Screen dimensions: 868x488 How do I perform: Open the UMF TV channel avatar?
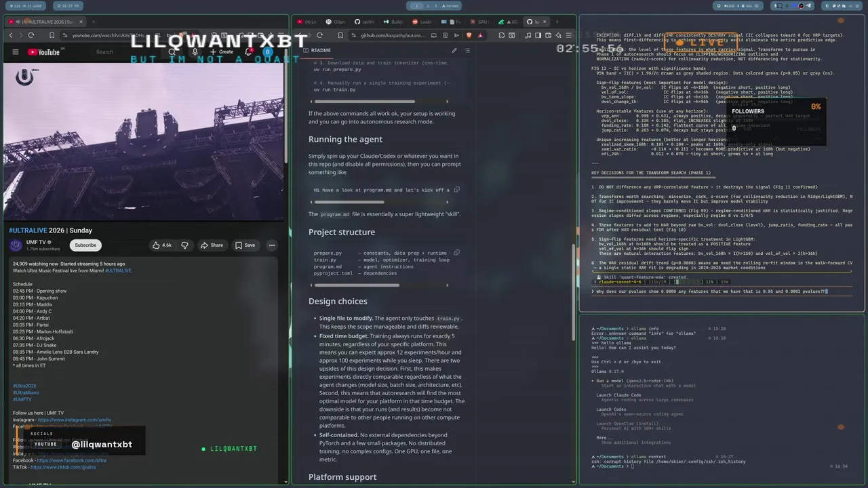click(x=16, y=245)
